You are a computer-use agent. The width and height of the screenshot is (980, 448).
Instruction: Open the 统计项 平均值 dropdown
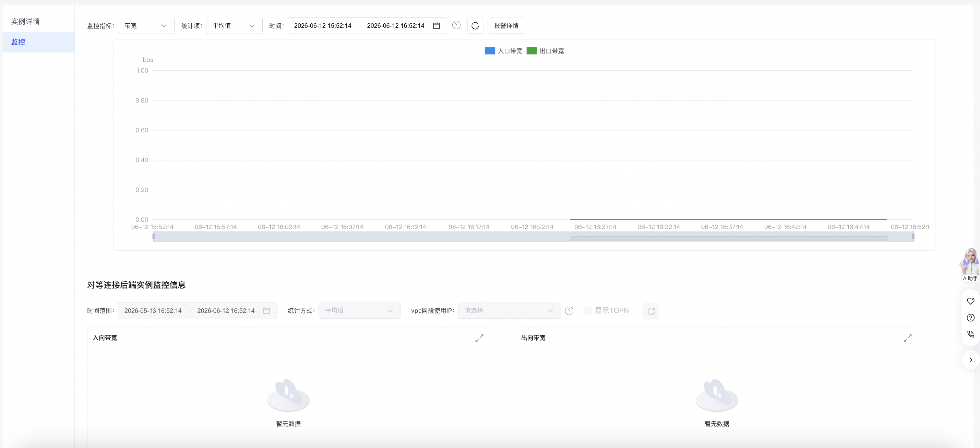[234, 25]
